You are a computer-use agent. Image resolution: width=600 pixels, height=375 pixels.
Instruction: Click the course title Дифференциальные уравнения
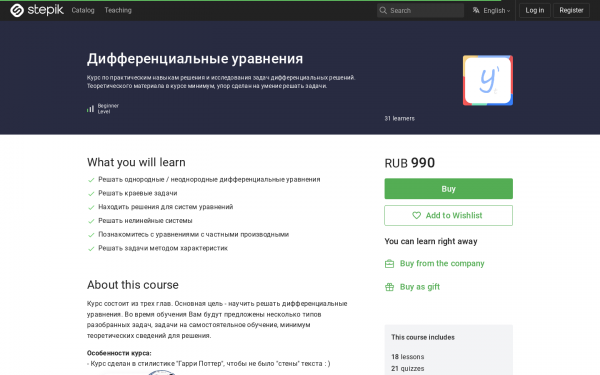(195, 59)
